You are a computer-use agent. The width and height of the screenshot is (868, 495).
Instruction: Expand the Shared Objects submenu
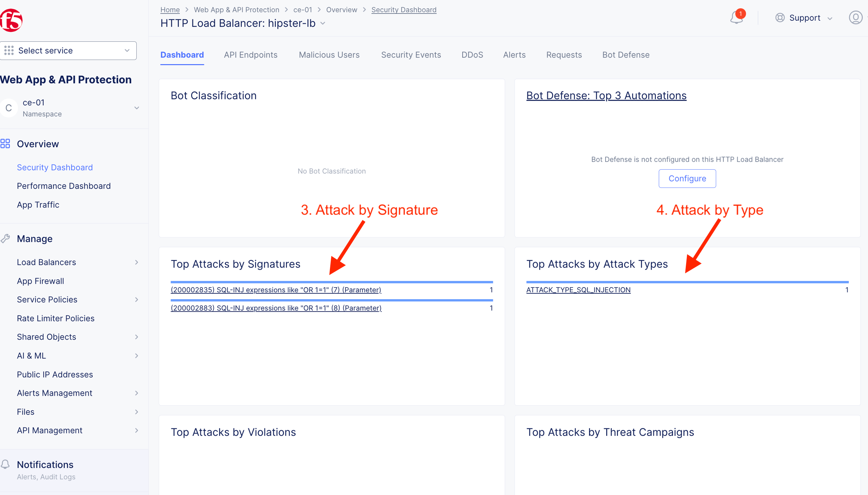(x=137, y=337)
